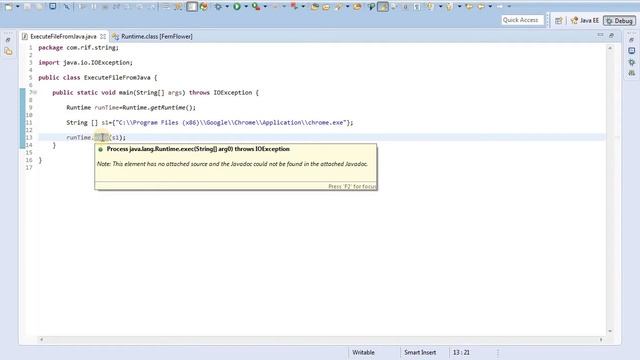Click the horizontal scrollbar right arrow
640x360 pixels.
coord(601,339)
